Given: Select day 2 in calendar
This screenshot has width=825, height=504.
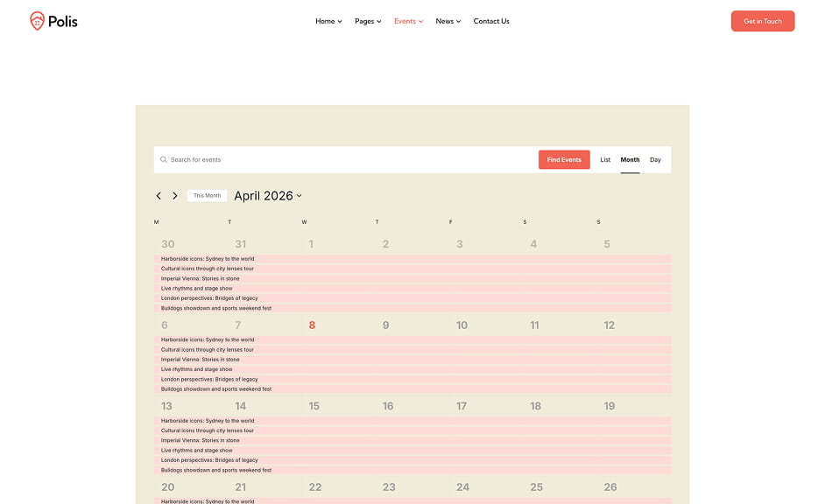Looking at the screenshot, I should [x=385, y=244].
